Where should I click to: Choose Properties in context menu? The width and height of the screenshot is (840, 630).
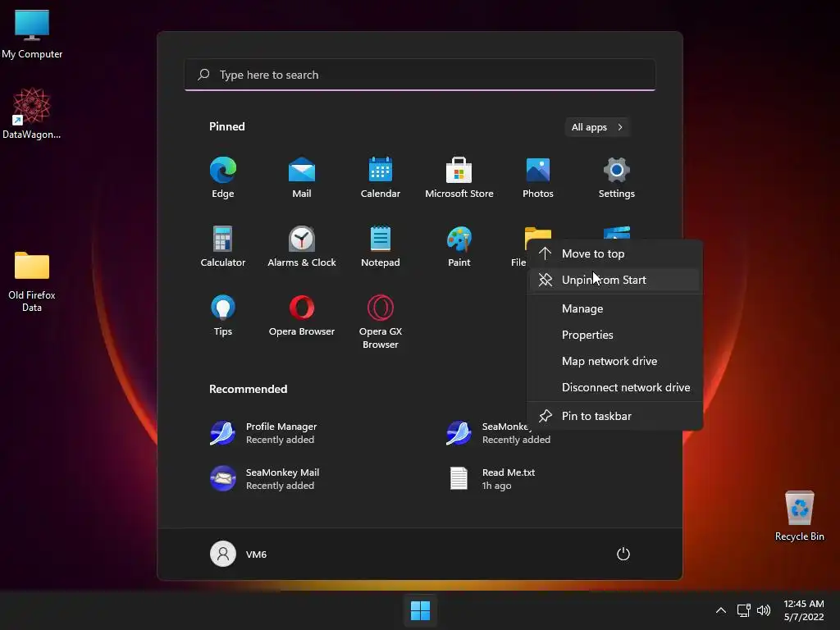[615, 335]
